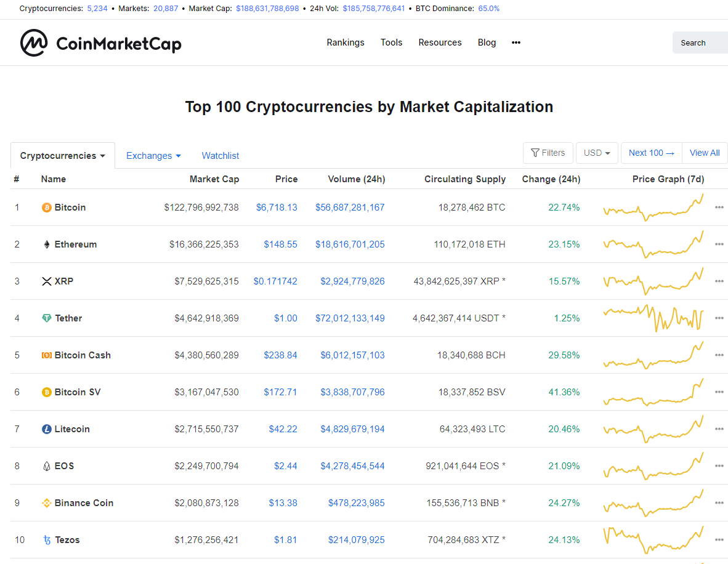
Task: Open the Bitcoin SV 7d price graph
Action: tap(653, 392)
